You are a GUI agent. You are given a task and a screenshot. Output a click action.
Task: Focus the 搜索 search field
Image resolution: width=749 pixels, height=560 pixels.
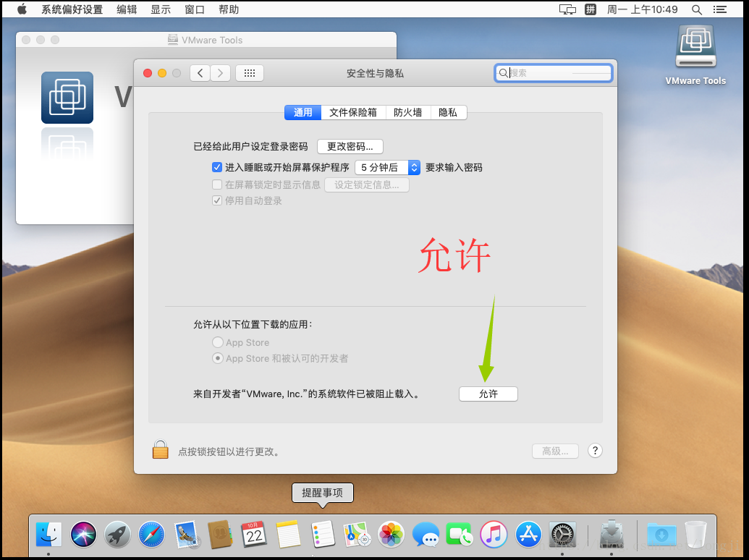554,73
